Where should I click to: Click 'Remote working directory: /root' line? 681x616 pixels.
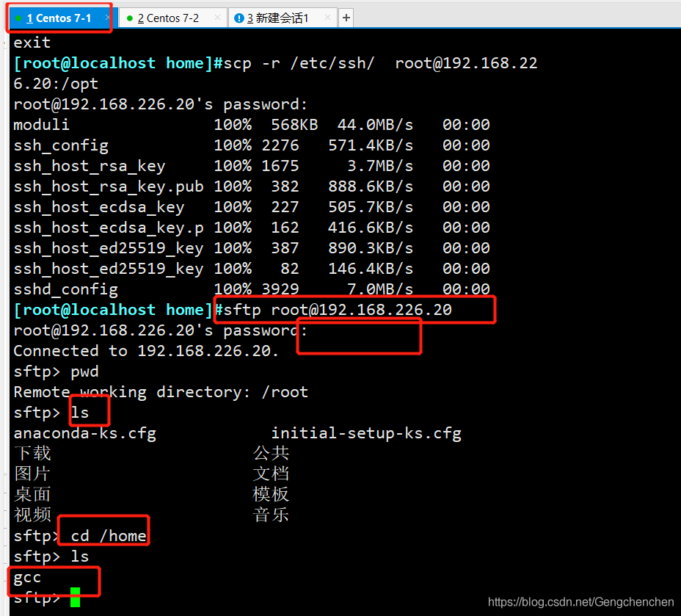[x=161, y=392]
